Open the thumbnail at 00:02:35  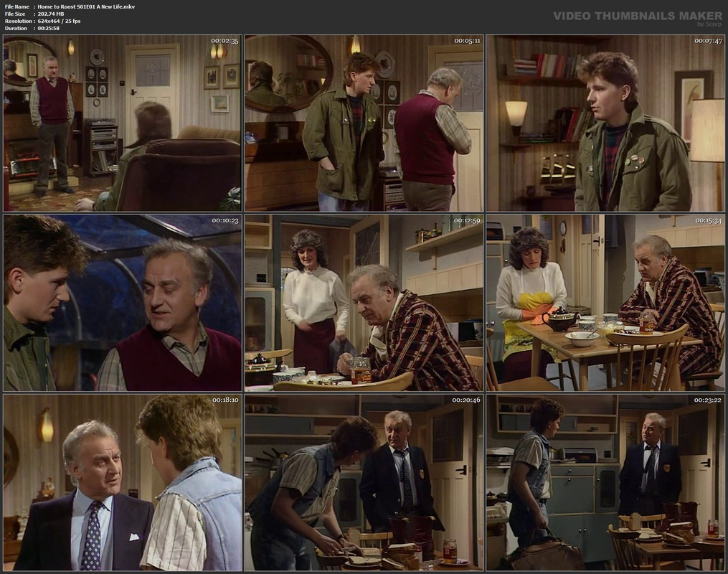[123, 123]
